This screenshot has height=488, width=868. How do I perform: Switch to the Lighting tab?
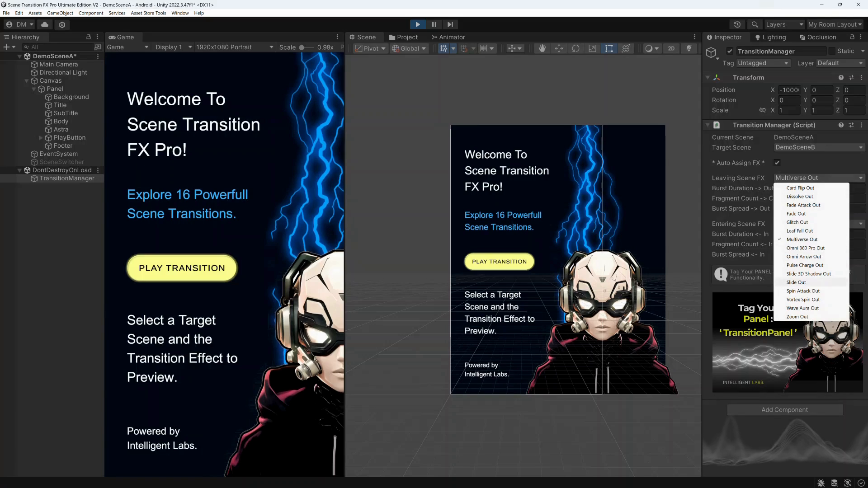[x=770, y=37]
